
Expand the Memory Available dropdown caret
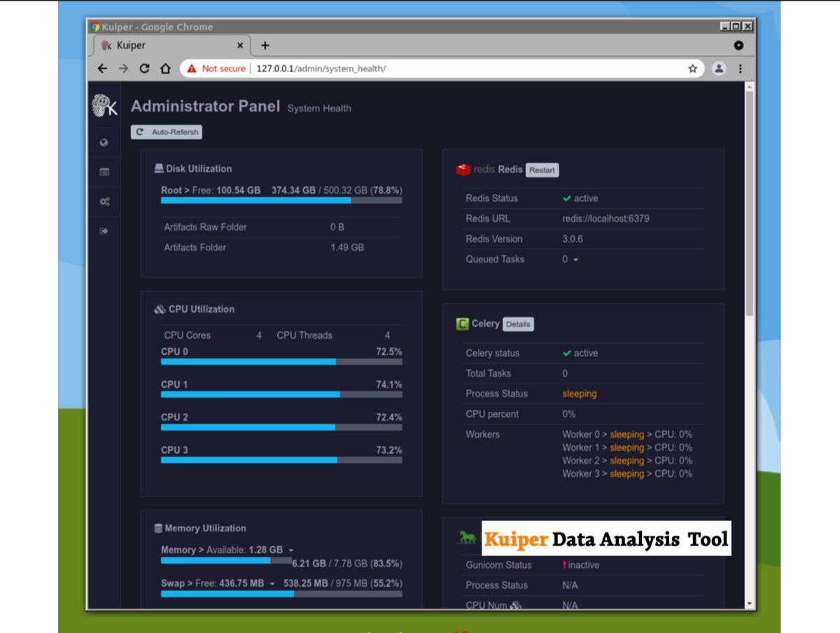point(291,550)
